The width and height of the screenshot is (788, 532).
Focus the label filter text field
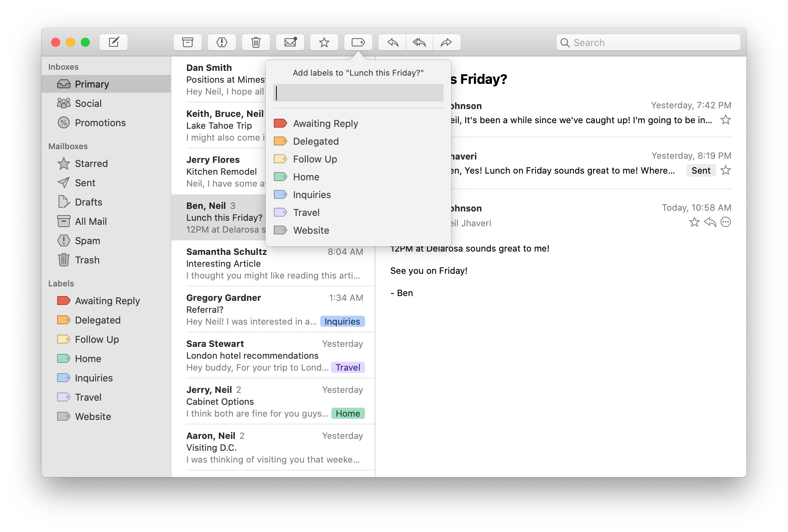pos(358,93)
